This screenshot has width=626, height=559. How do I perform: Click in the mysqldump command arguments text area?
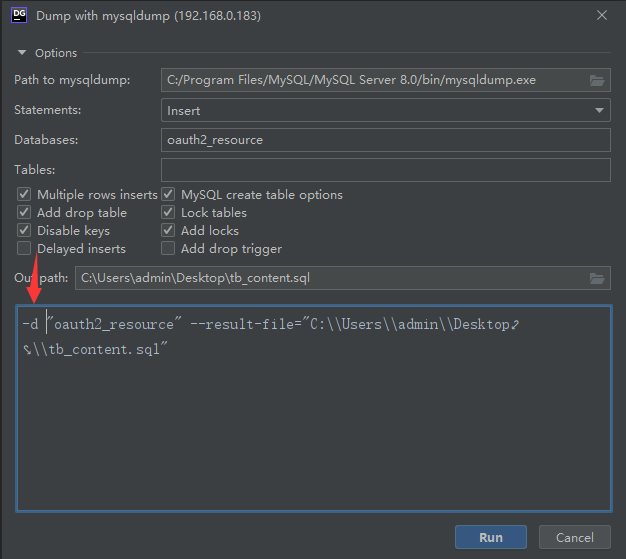314,408
